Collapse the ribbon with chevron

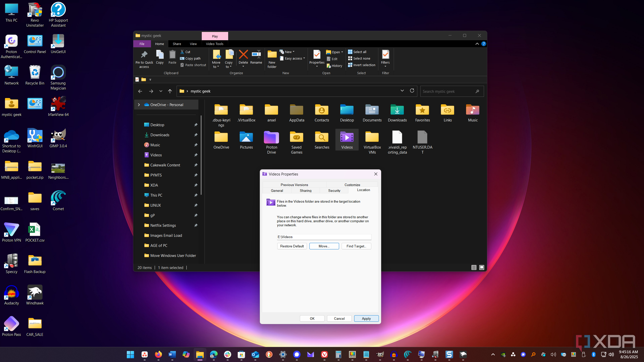[x=477, y=44]
